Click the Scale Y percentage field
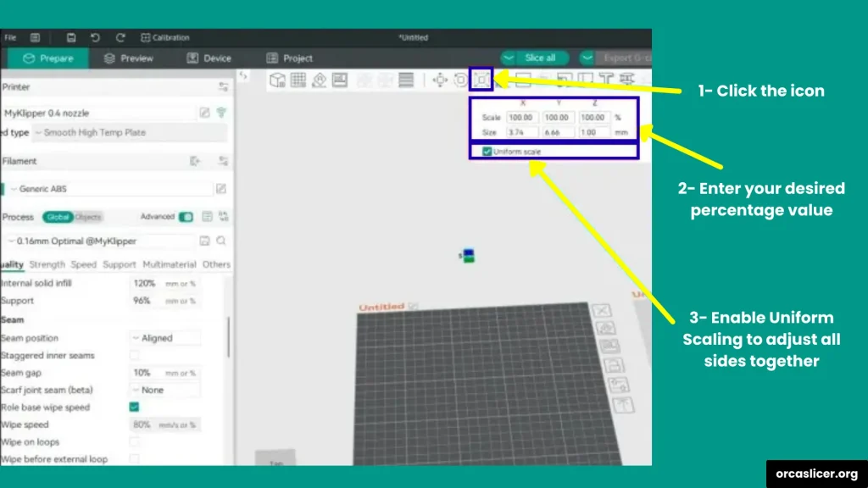This screenshot has width=868, height=488. point(557,117)
